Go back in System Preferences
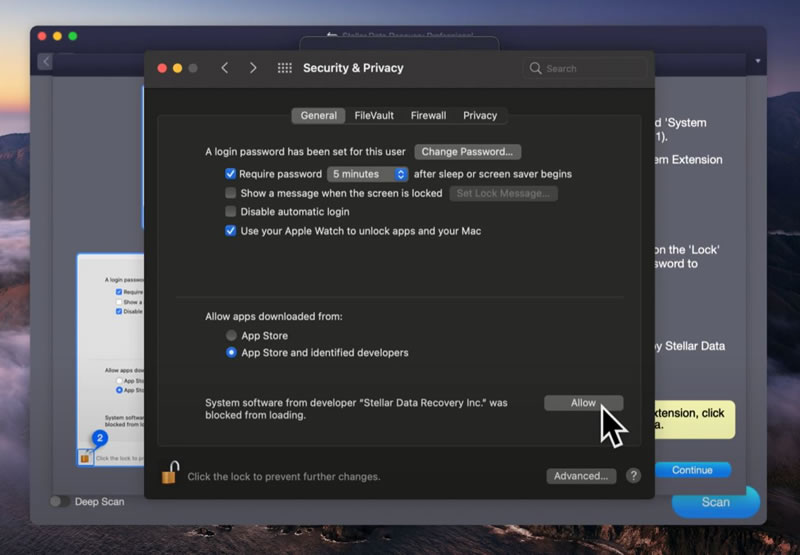Image resolution: width=800 pixels, height=555 pixels. [x=224, y=68]
